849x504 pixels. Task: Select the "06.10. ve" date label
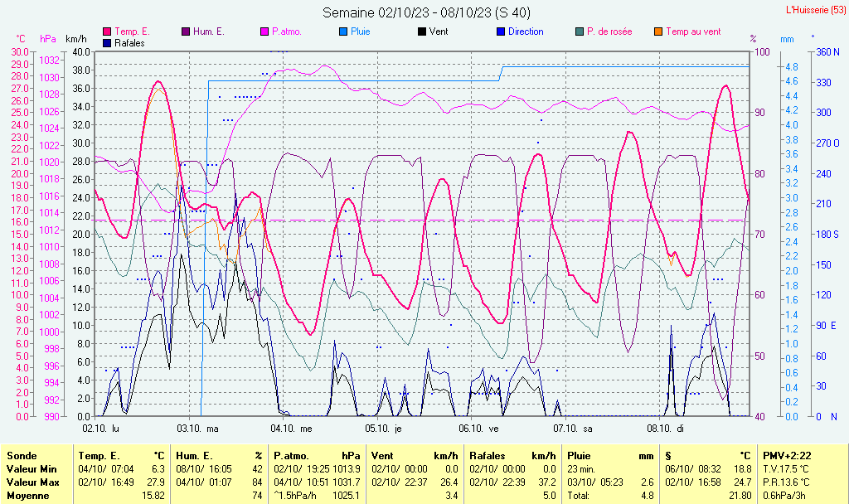coord(478,429)
